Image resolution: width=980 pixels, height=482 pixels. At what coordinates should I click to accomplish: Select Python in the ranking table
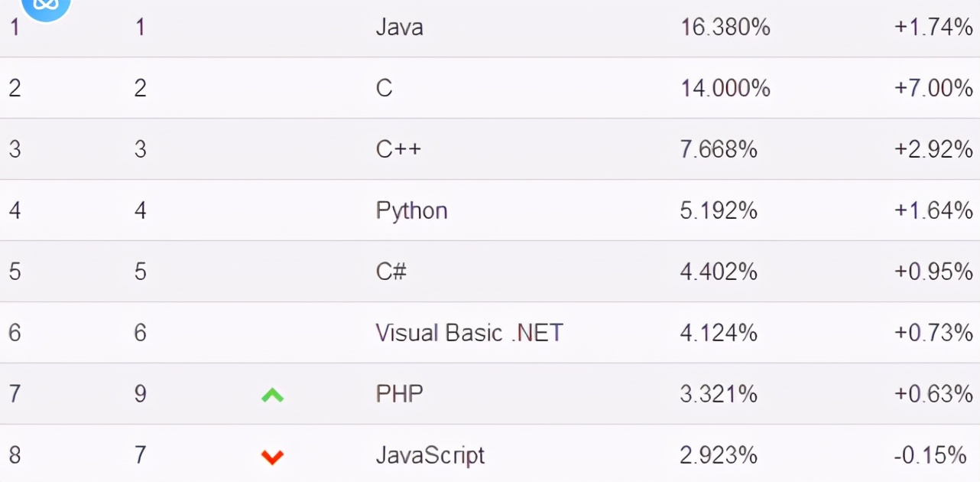point(411,210)
